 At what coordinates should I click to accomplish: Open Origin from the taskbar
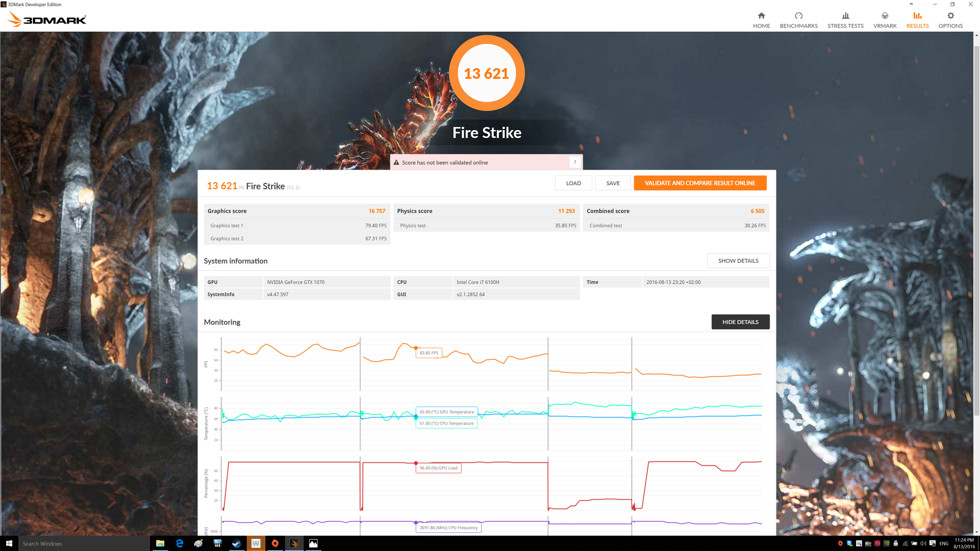click(275, 543)
